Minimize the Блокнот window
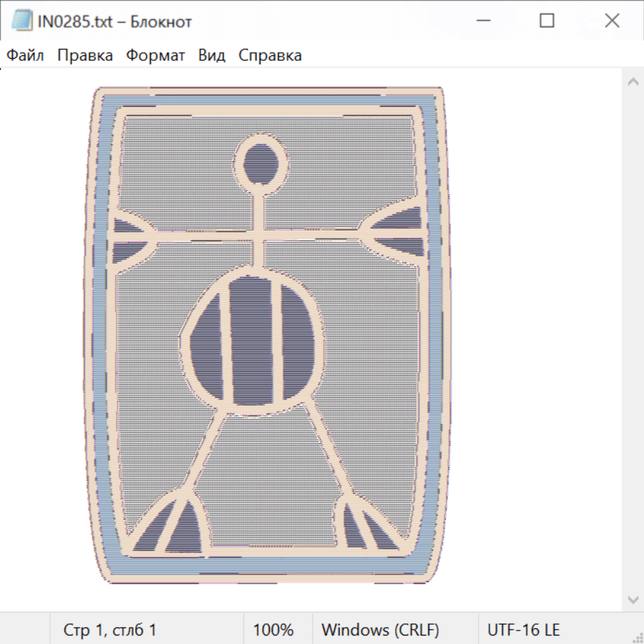Image resolution: width=644 pixels, height=644 pixels. pyautogui.click(x=482, y=21)
